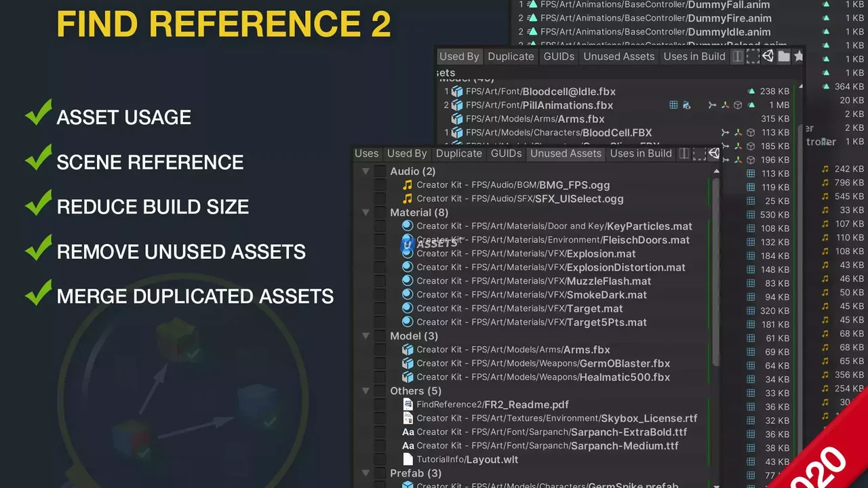Click the 238 KB size value
The height and width of the screenshot is (488, 868).
pyautogui.click(x=774, y=91)
